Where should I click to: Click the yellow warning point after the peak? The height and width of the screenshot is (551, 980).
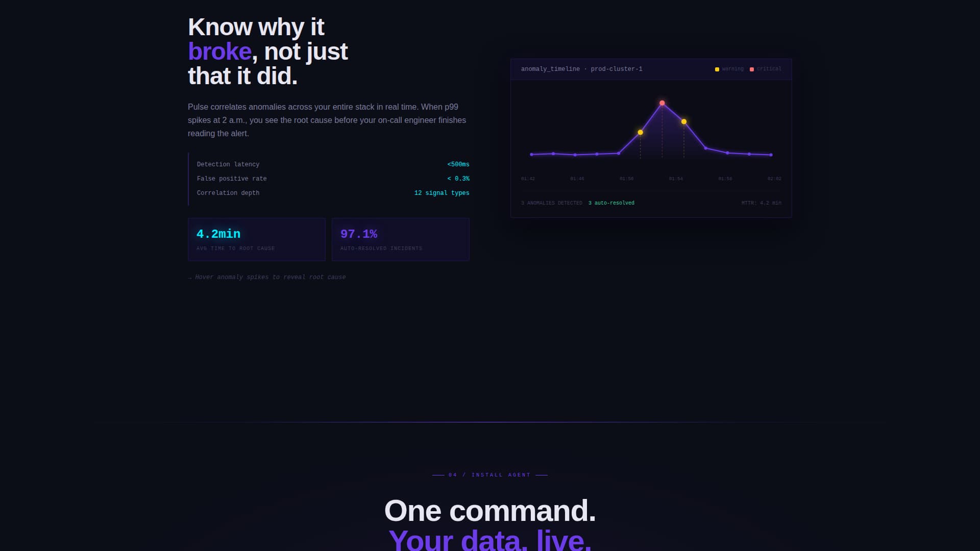click(684, 121)
